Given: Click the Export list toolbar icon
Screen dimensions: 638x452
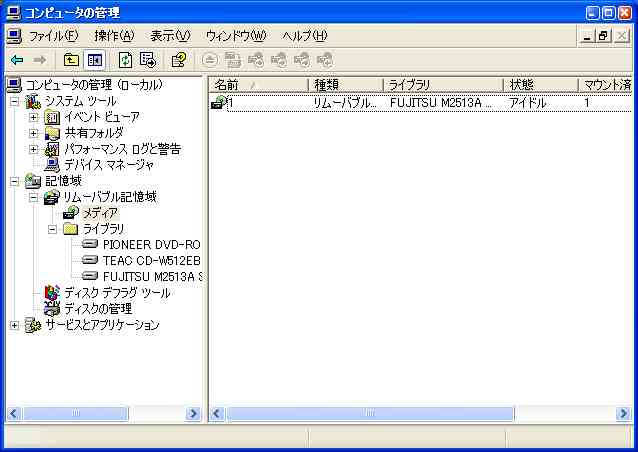Looking at the screenshot, I should tap(148, 60).
